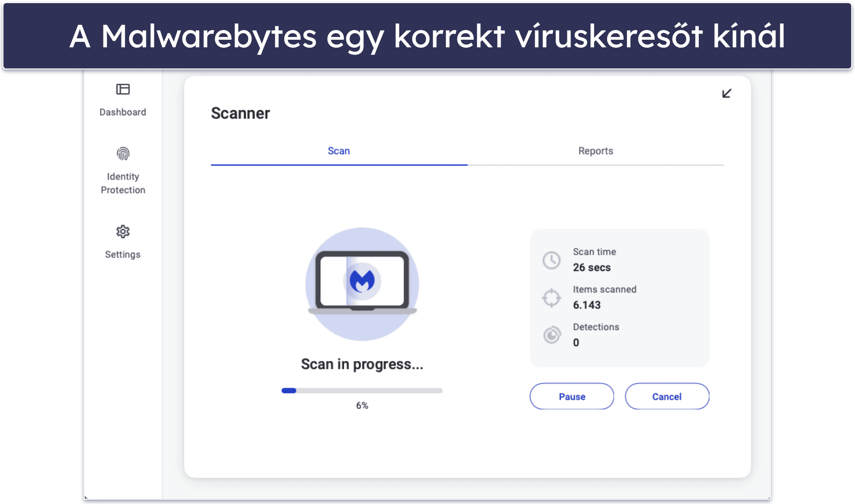Open the Settings gear icon
Image resolution: width=855 pixels, height=504 pixels.
point(123,231)
